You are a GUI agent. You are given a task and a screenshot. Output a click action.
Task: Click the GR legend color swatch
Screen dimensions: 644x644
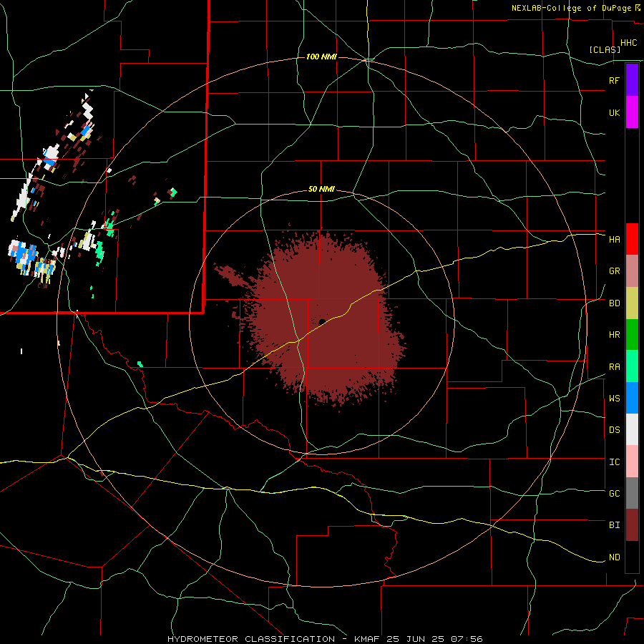click(632, 271)
